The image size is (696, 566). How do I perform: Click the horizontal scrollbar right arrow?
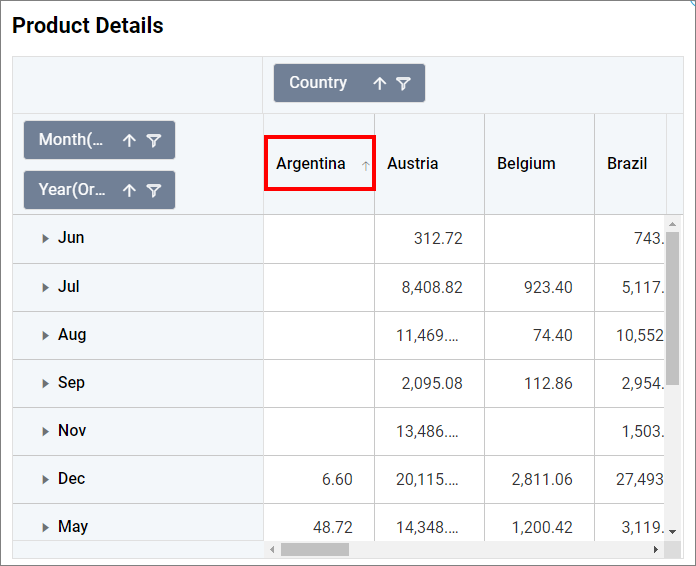(x=656, y=550)
